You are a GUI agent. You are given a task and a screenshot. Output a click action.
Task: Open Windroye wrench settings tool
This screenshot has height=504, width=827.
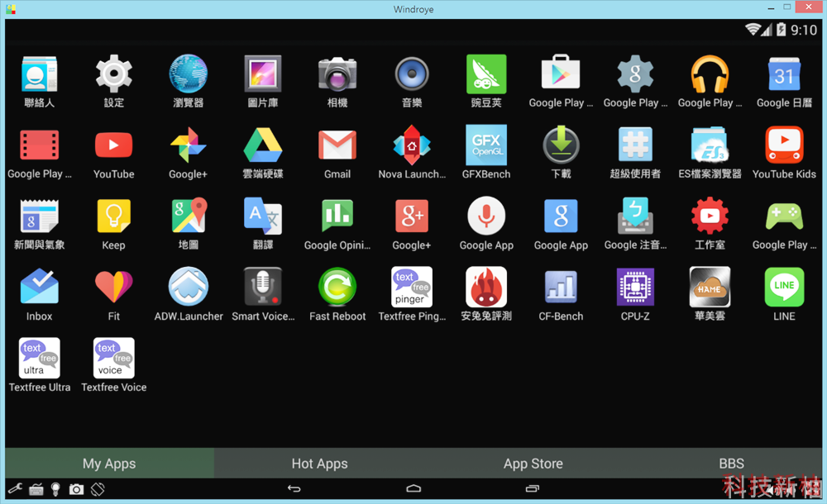[x=15, y=489]
